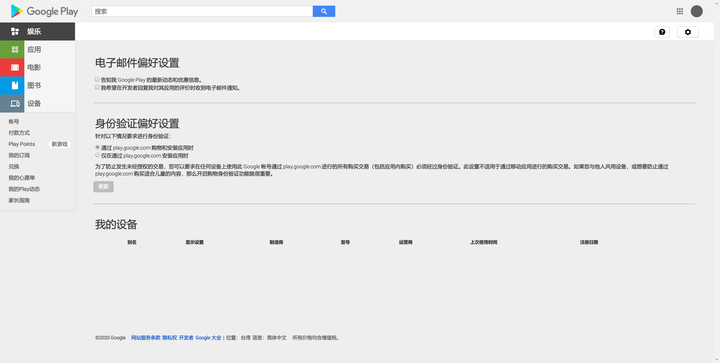Click the 娱乐 entertainment grid icon
The width and height of the screenshot is (720, 363).
(15, 32)
